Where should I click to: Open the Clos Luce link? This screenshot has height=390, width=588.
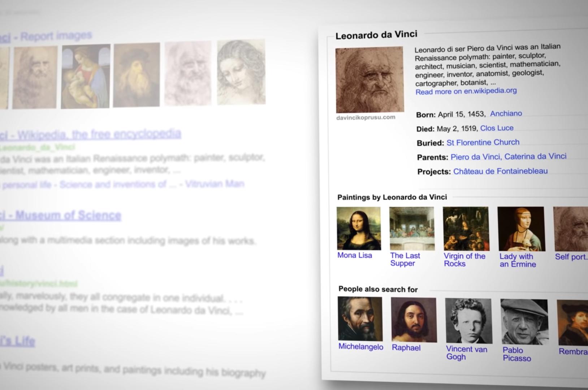coord(497,128)
